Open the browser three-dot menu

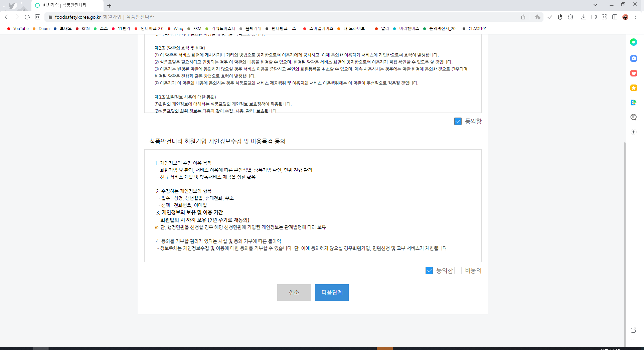635,17
